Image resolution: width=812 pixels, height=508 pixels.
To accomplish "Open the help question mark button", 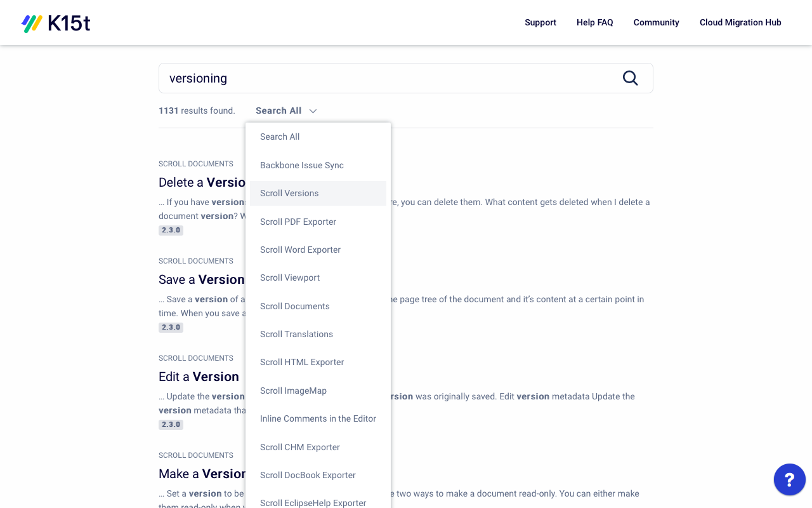I will coord(790,479).
